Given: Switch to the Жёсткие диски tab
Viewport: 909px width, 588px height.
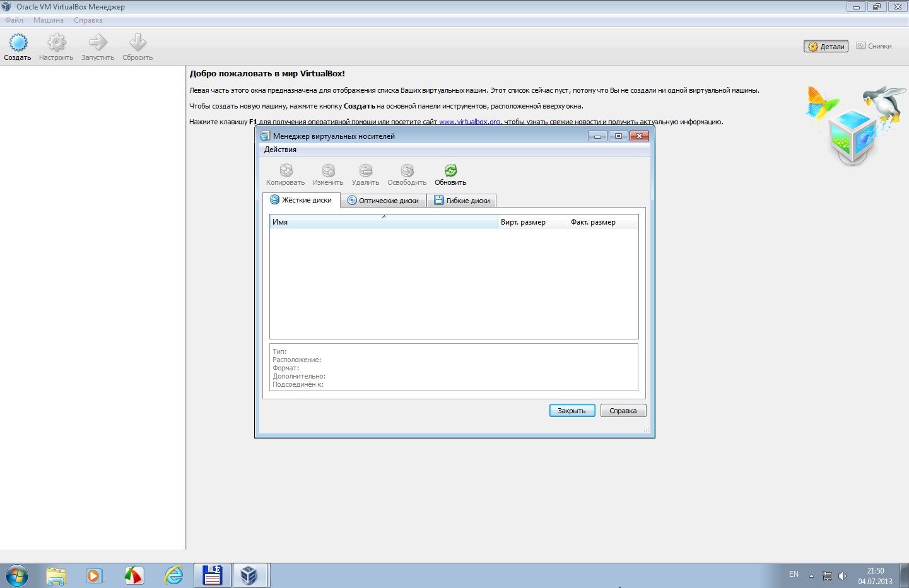Looking at the screenshot, I should click(301, 200).
